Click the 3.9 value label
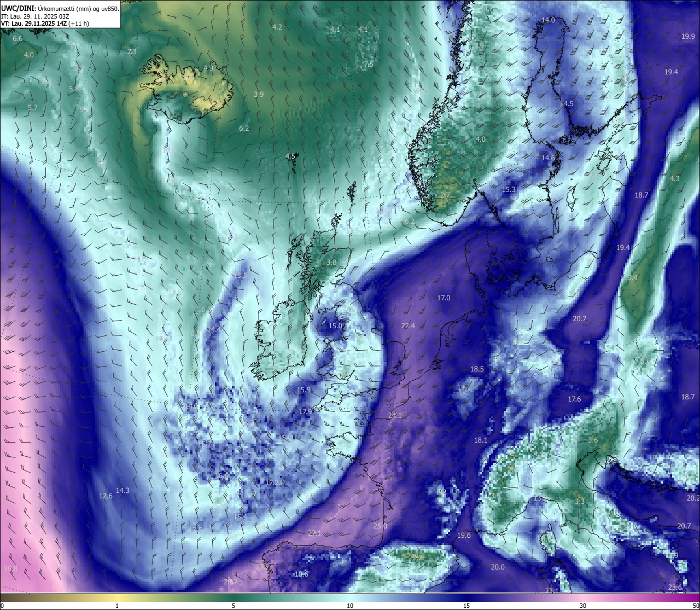The image size is (700, 610). click(x=259, y=94)
